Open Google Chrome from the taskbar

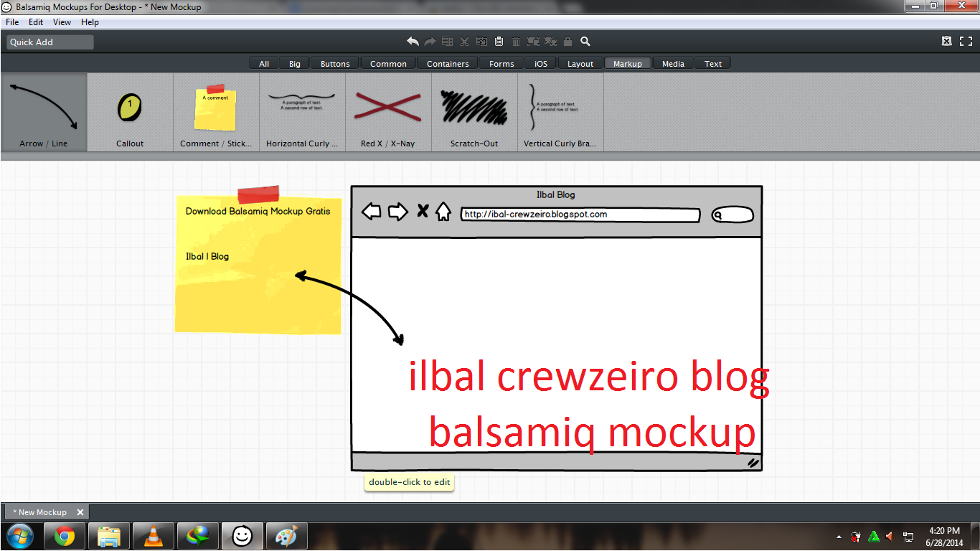point(65,536)
